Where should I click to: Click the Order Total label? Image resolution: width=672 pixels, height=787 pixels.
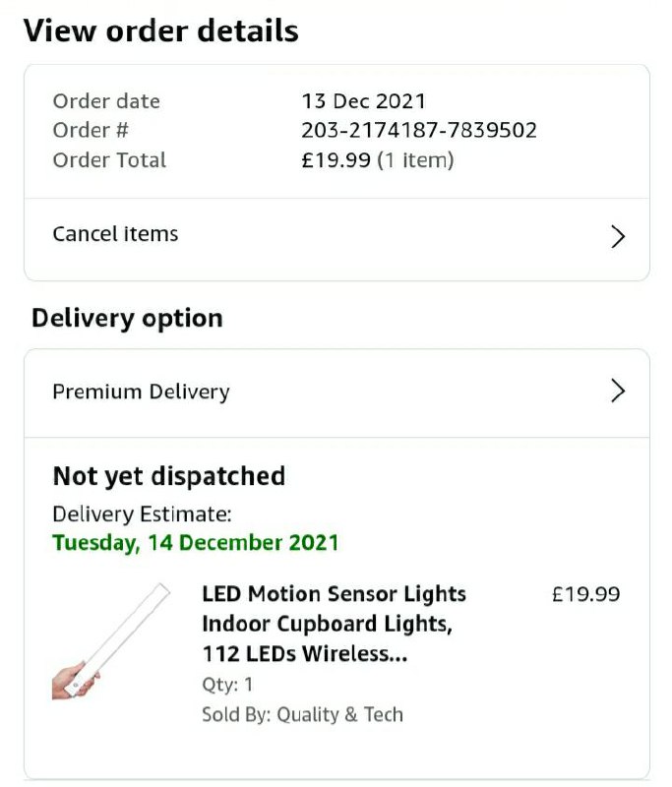(109, 160)
